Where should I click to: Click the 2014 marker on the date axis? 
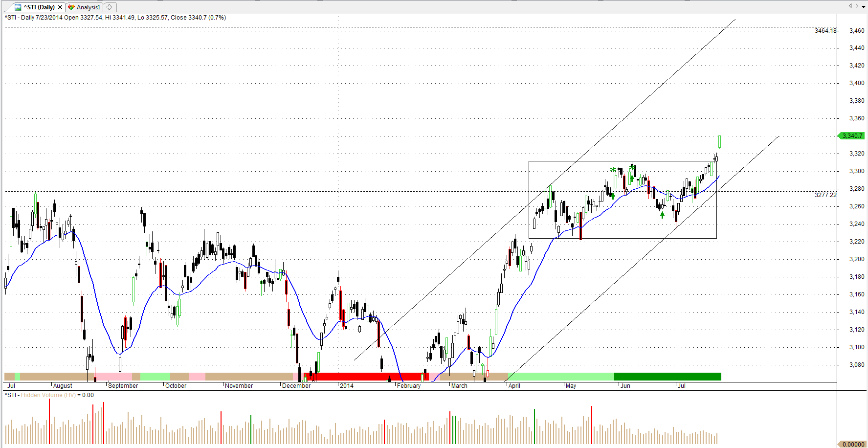[346, 386]
